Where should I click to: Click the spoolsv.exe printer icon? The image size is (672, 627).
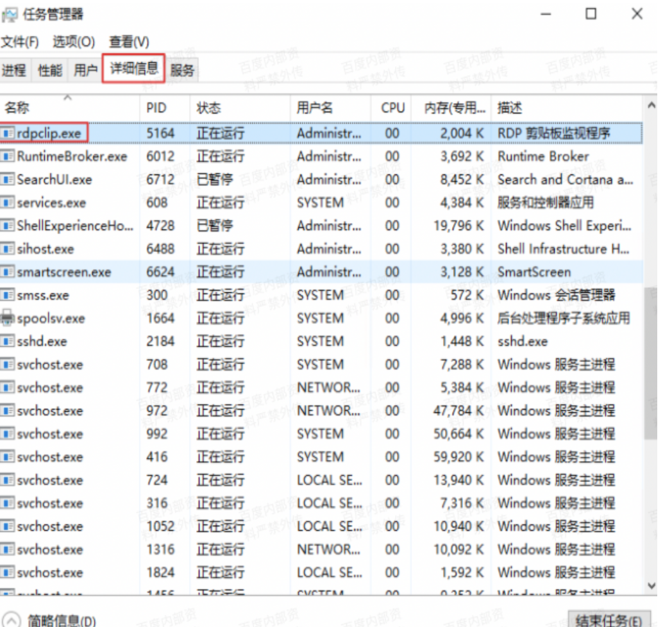(8, 318)
